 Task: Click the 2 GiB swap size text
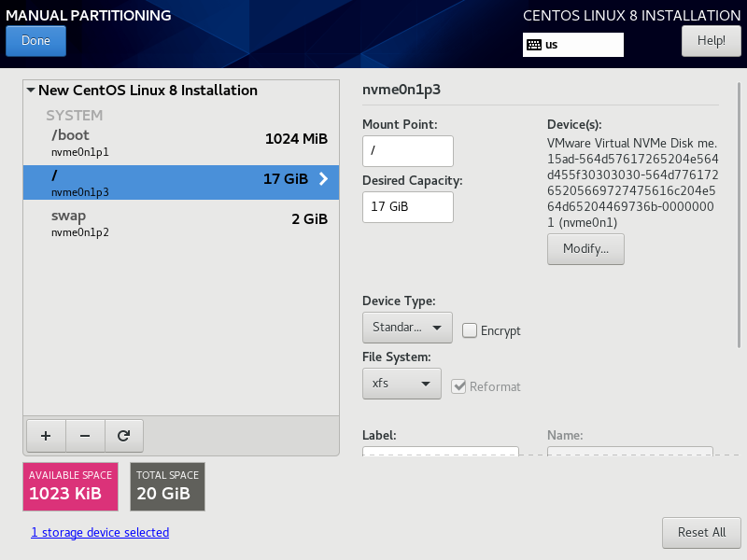[x=310, y=219]
